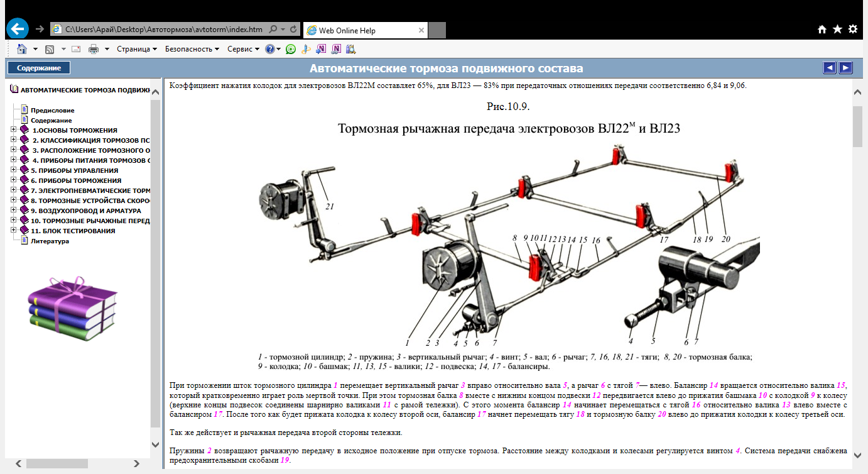
Task: Click the address bar URL field
Action: click(164, 30)
